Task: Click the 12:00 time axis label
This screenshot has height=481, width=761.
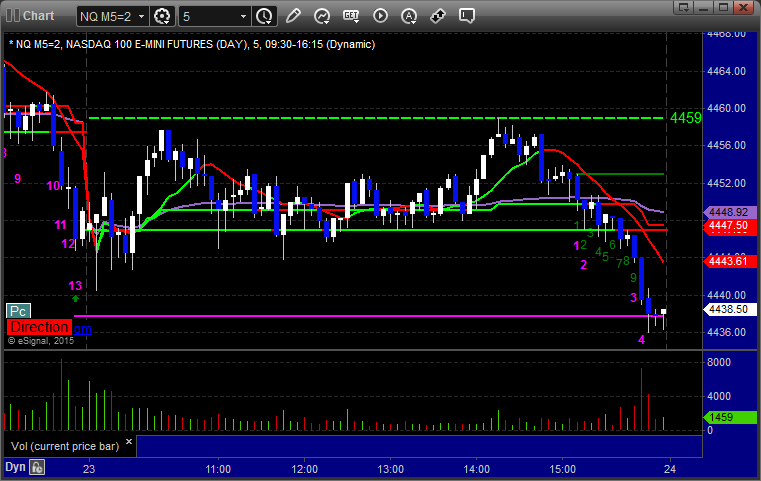Action: [x=305, y=469]
